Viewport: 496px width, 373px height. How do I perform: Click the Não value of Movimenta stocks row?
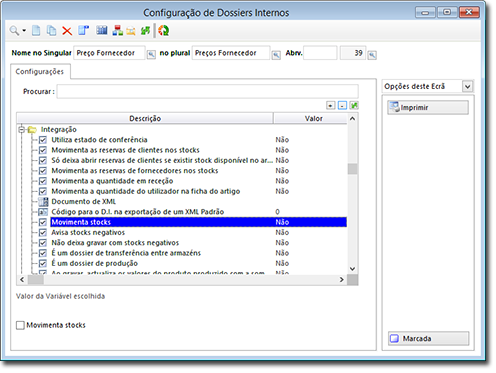[x=282, y=222]
